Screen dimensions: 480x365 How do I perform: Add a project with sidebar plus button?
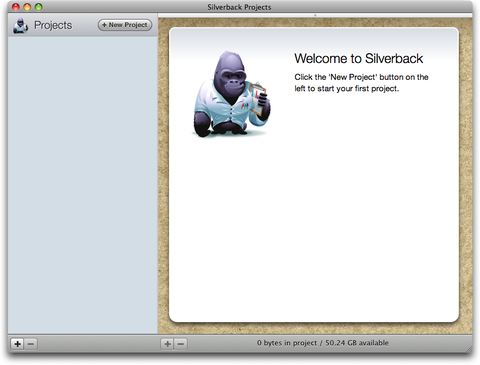17,343
